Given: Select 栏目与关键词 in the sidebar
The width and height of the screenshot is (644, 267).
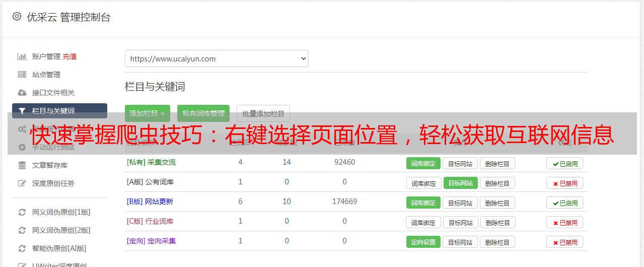Looking at the screenshot, I should (59, 111).
